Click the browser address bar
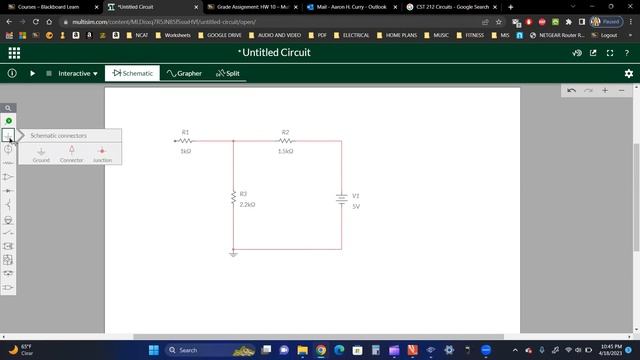 (x=269, y=22)
